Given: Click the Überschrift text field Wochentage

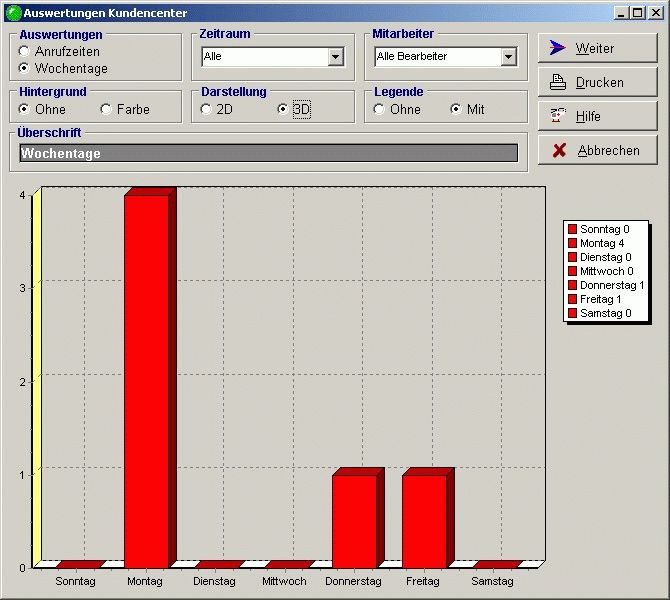Looking at the screenshot, I should 268,153.
